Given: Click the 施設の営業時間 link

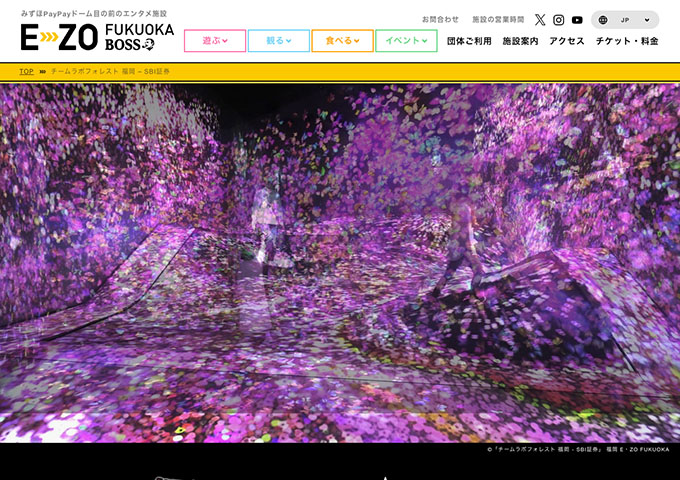Looking at the screenshot, I should coord(498,20).
